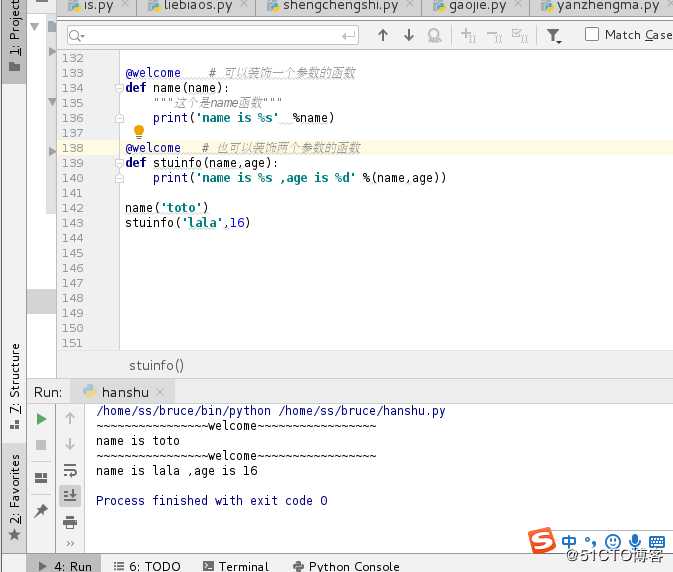The image size is (673, 572).
Task: Collapse the def name function fold marker
Action: (x=119, y=88)
